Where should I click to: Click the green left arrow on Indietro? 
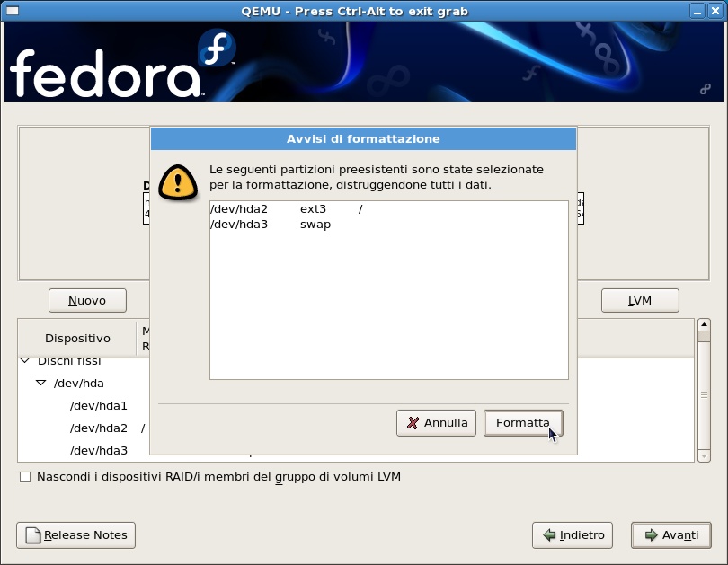[550, 535]
